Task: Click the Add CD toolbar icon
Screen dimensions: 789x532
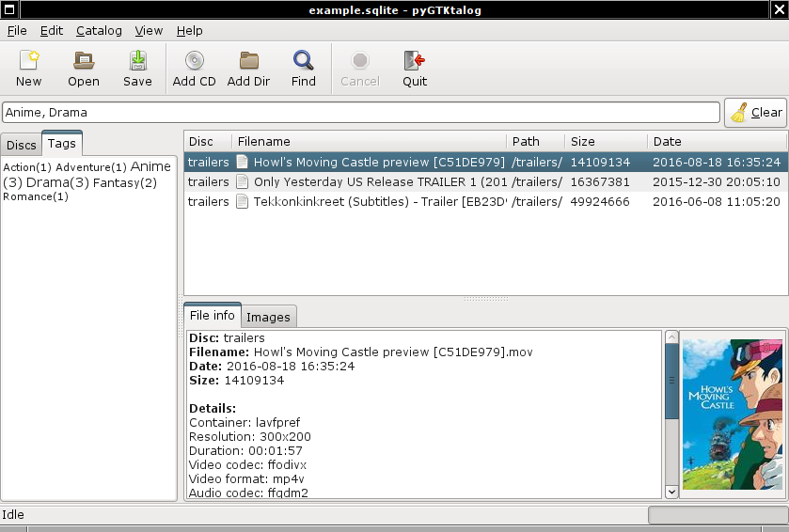Action: tap(195, 60)
